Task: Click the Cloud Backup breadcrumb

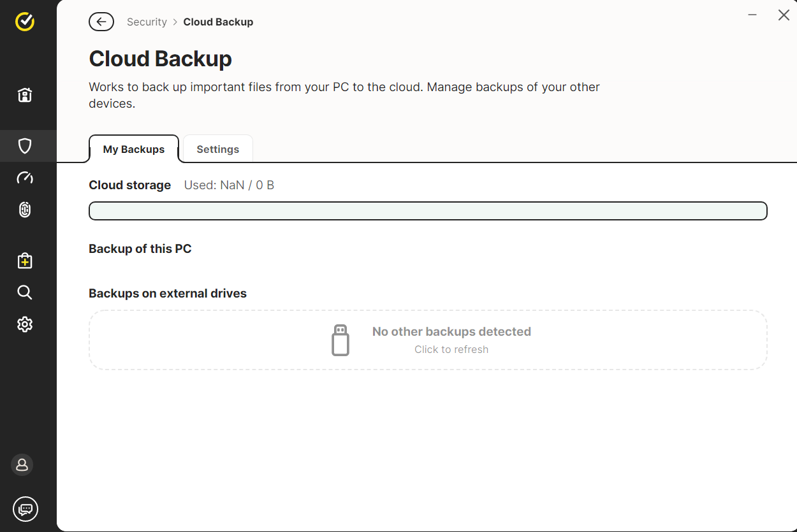Action: [x=218, y=22]
